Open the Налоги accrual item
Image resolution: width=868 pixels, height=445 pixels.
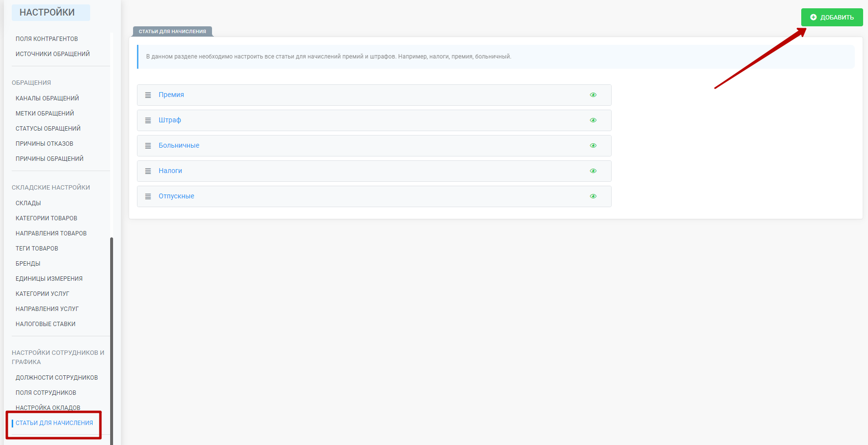pos(170,171)
